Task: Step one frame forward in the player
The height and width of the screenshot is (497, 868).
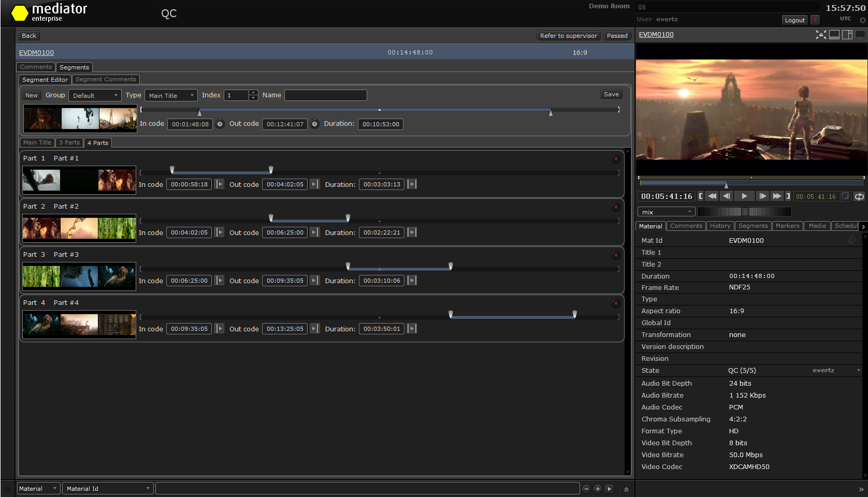Action: [x=762, y=196]
